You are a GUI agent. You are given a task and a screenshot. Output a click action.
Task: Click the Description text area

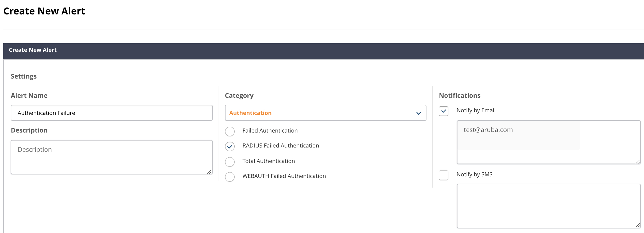click(x=112, y=157)
